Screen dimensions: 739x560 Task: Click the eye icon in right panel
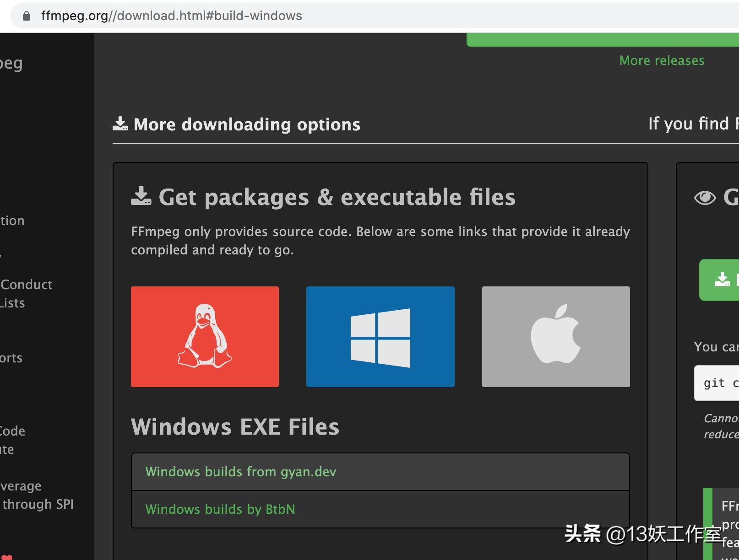[x=705, y=198]
